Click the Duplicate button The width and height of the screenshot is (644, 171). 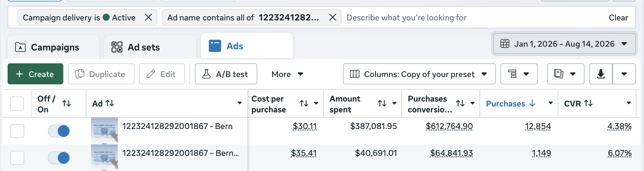coord(101,74)
